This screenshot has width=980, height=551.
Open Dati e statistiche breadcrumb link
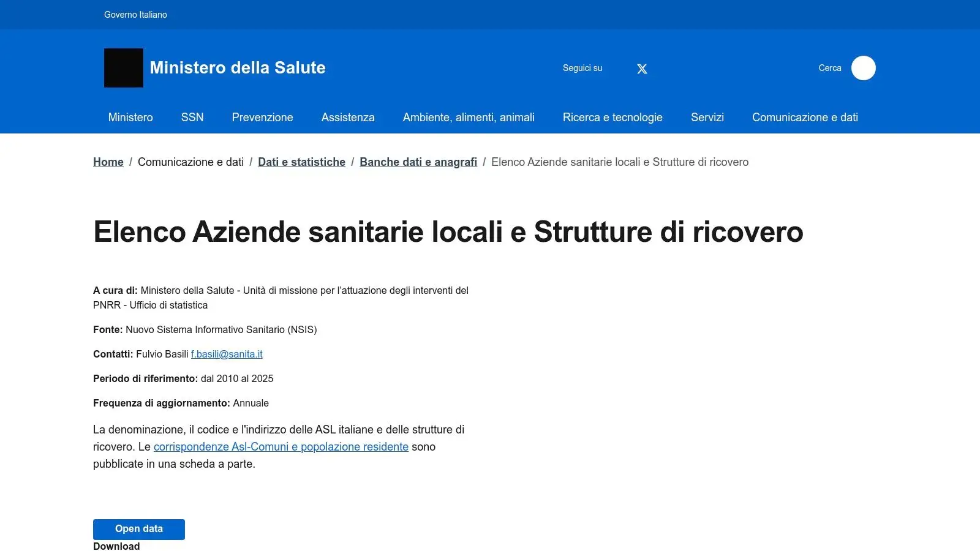(301, 162)
